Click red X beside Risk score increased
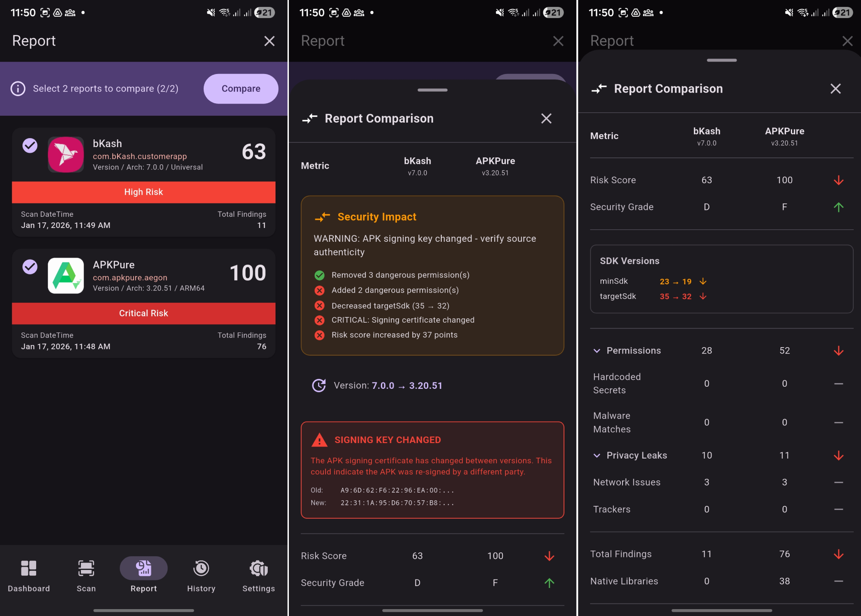861x616 pixels. pos(319,335)
